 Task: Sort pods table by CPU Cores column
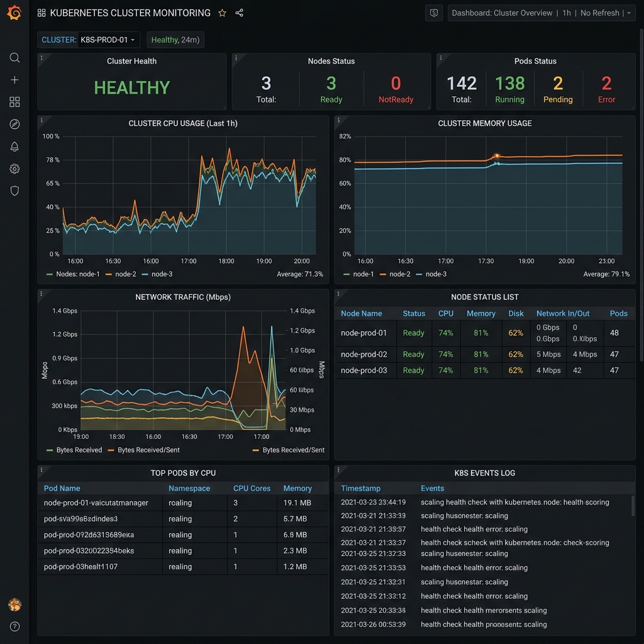[x=252, y=488]
